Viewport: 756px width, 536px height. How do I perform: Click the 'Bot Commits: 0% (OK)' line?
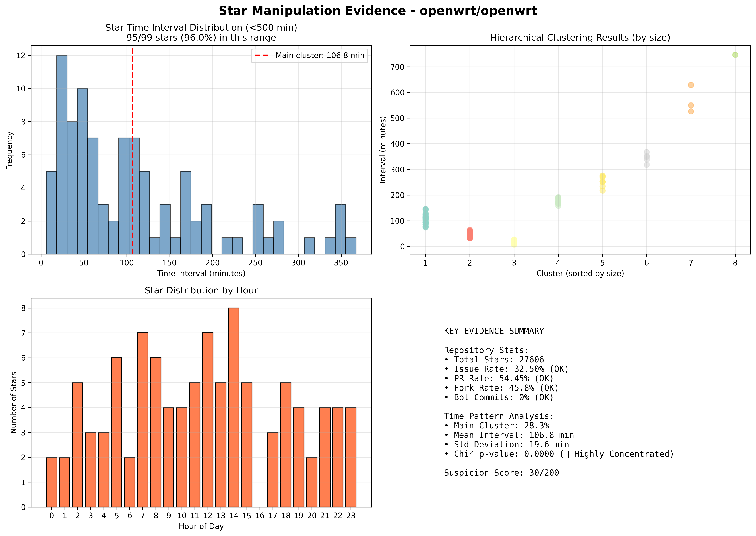tap(499, 397)
